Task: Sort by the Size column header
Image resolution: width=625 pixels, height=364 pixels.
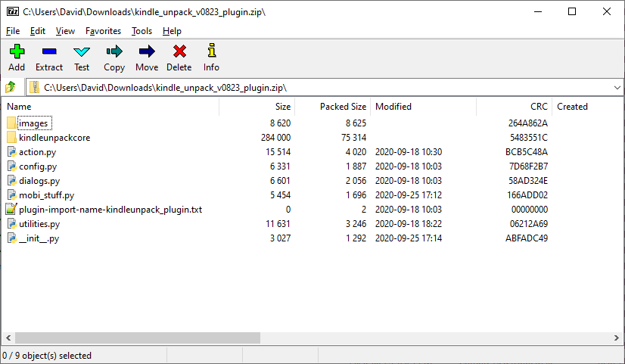Action: (257, 107)
